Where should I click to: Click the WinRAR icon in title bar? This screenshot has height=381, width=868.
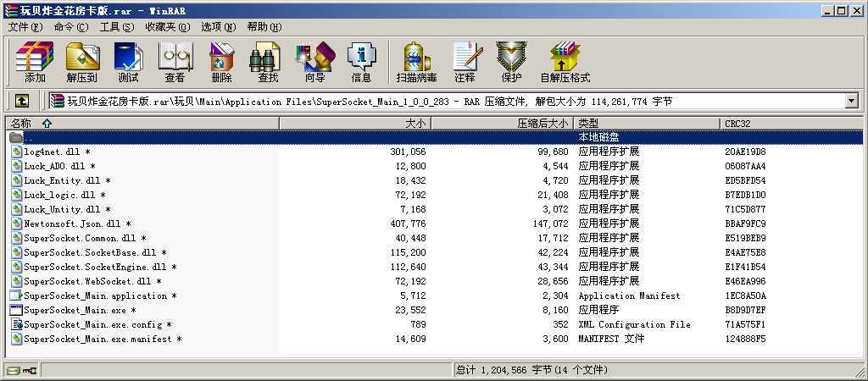click(10, 10)
